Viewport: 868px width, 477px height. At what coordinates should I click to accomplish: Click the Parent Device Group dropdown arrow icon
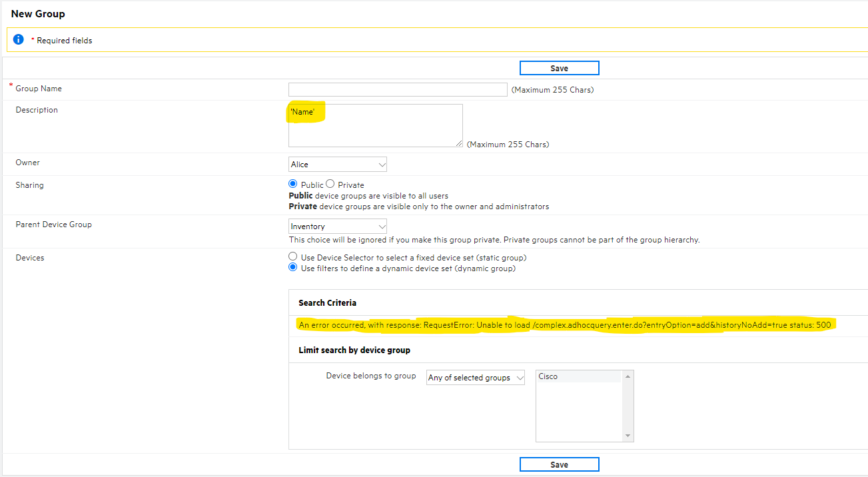tap(382, 226)
